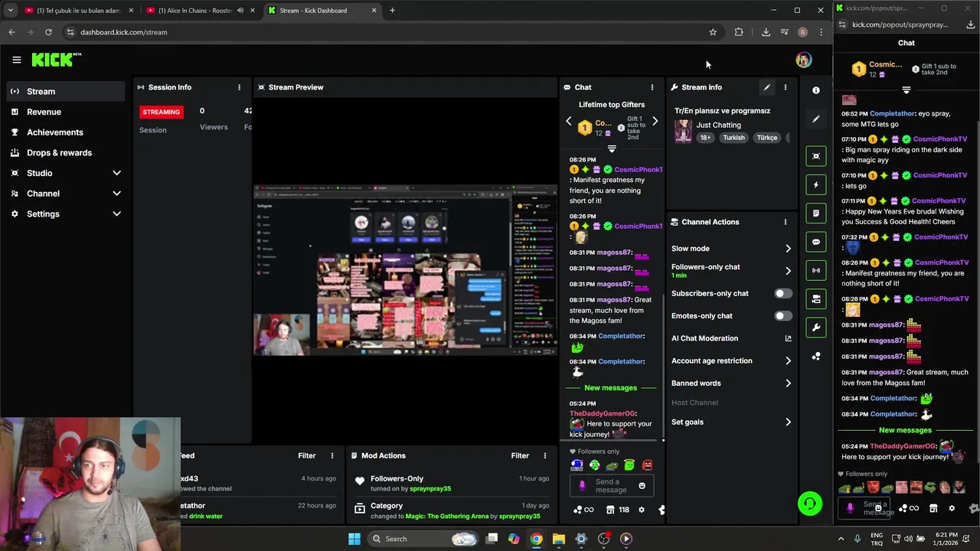The width and height of the screenshot is (980, 551).
Task: Click the Kick logo
Action: coord(56,60)
